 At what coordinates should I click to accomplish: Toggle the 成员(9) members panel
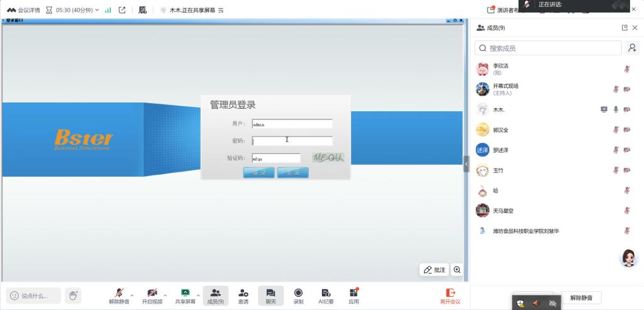coord(215,296)
